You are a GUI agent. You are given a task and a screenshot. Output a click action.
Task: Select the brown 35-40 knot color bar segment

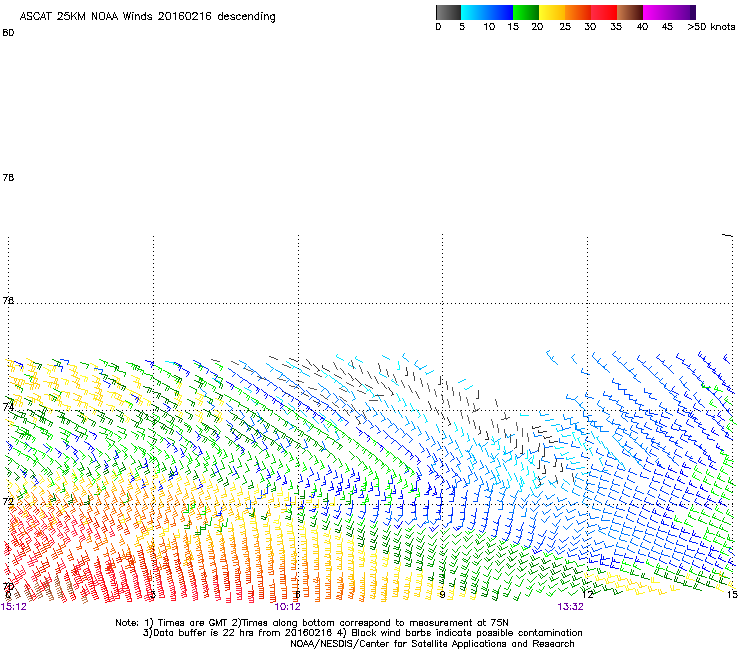[630, 12]
